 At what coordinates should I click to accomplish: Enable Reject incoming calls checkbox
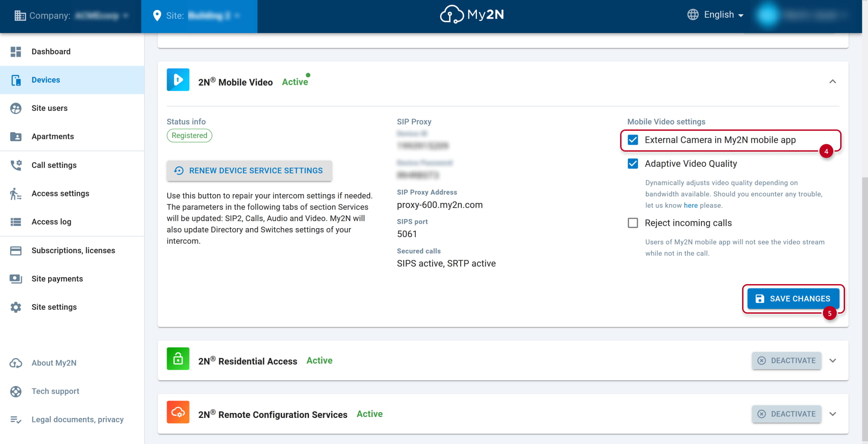click(633, 223)
